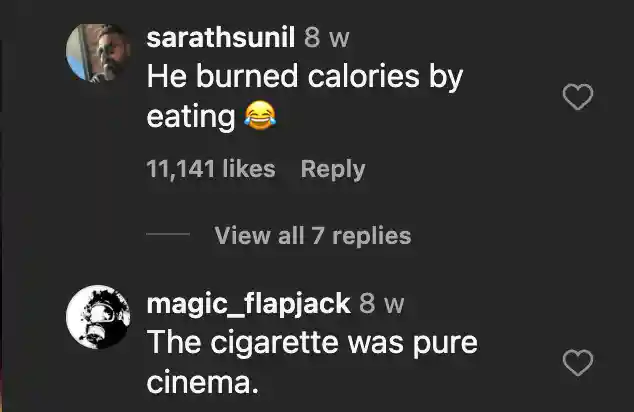Click the 8 w timestamp on sarathsunil's comment
Image resolution: width=634 pixels, height=412 pixels.
325,38
